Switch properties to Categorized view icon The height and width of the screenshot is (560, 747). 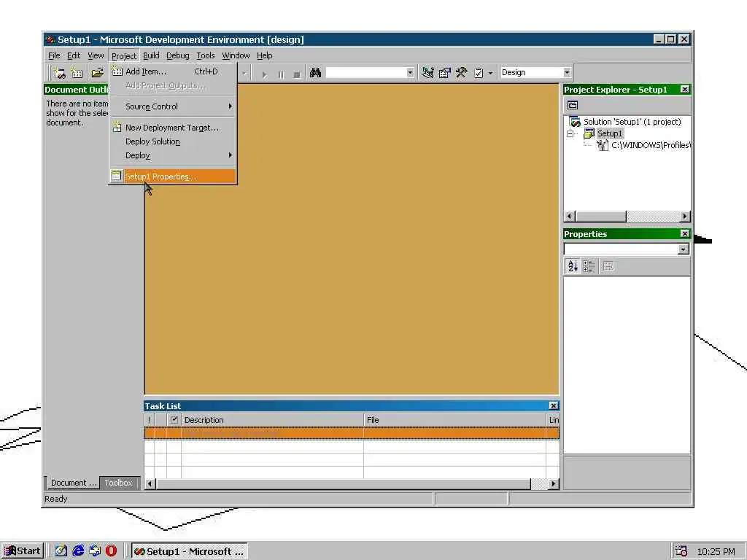click(x=589, y=266)
